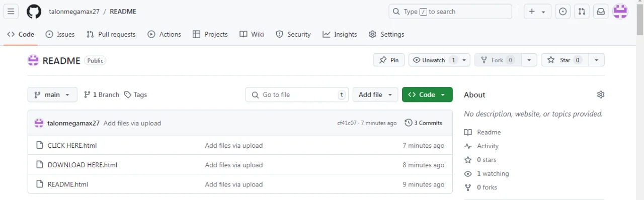Open README repository breadcrumb link

123,12
